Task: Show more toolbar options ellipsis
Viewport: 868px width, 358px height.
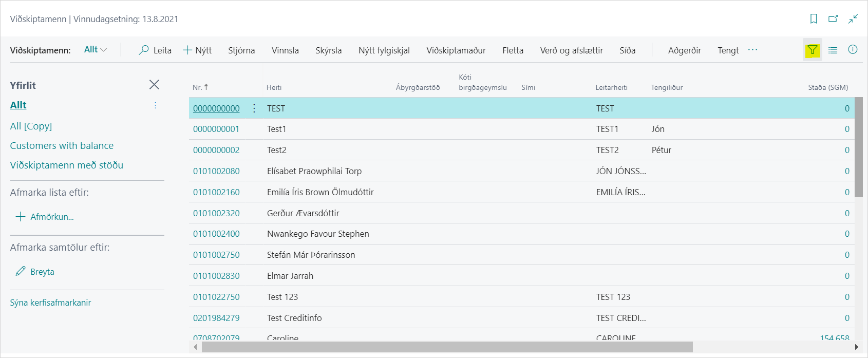Action: (x=752, y=50)
